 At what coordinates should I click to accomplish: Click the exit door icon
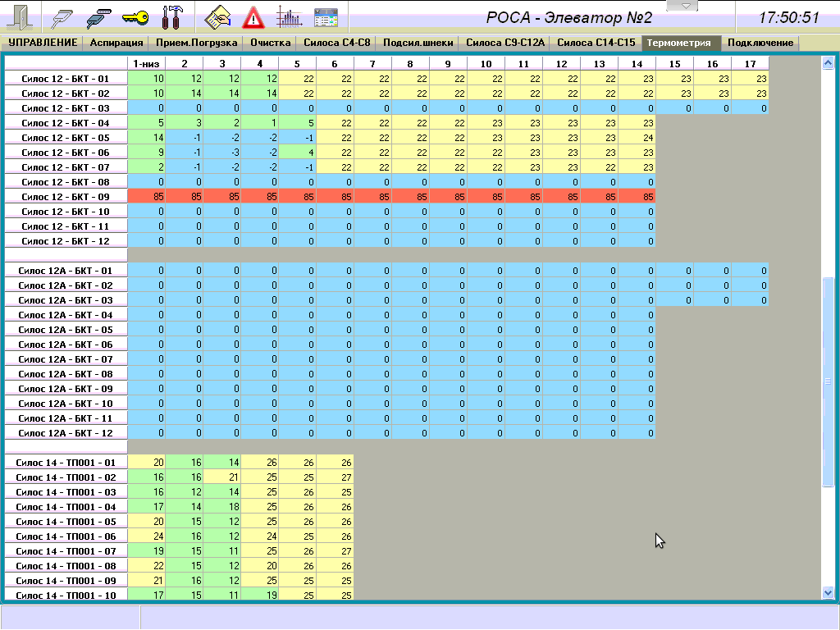point(17,16)
